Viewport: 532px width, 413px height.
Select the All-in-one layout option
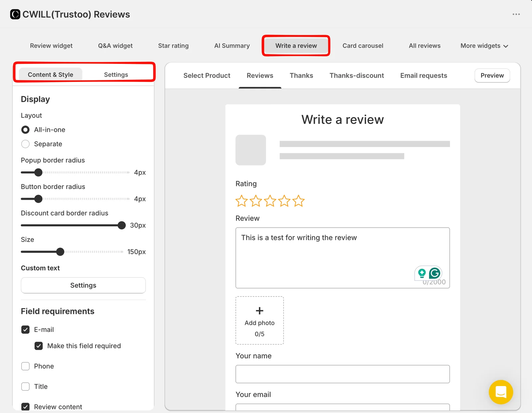(25, 130)
